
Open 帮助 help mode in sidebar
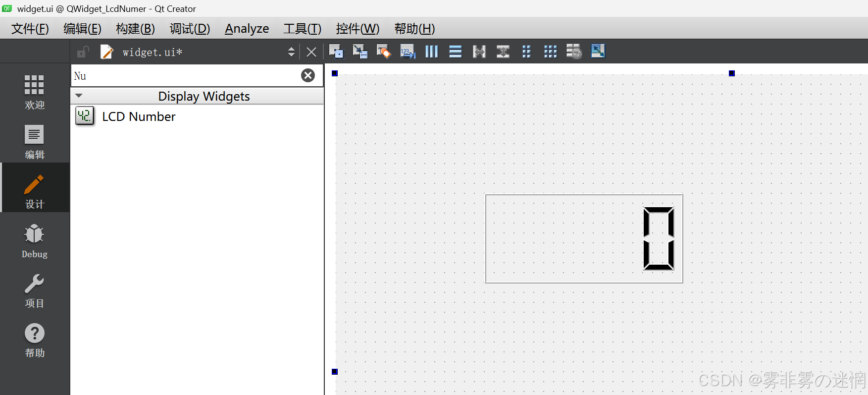(x=35, y=340)
